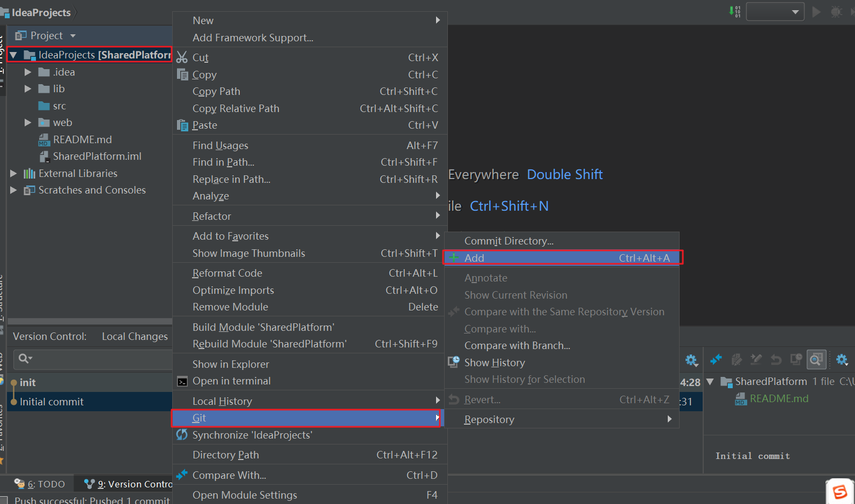Screen dimensions: 855x504
Task: Select Reformat Code menu item
Action: point(309,273)
